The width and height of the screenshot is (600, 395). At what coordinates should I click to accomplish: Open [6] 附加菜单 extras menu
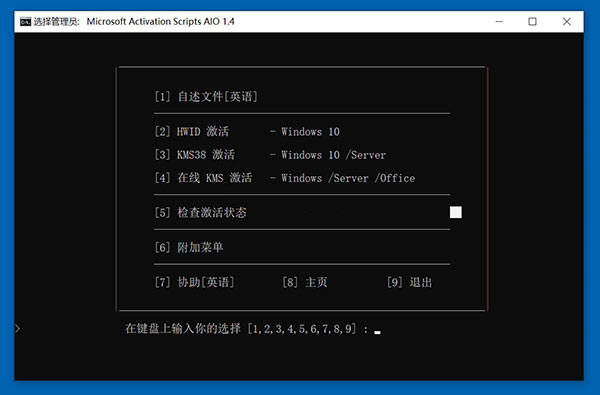point(189,247)
